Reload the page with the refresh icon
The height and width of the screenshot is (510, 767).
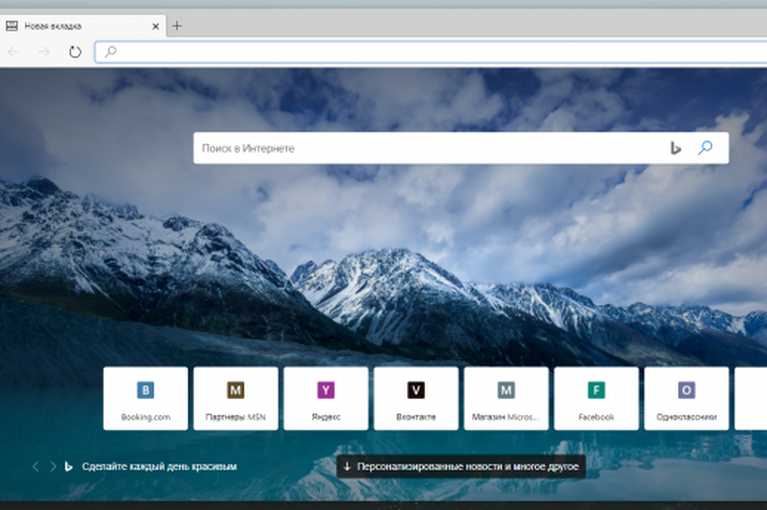click(x=75, y=51)
